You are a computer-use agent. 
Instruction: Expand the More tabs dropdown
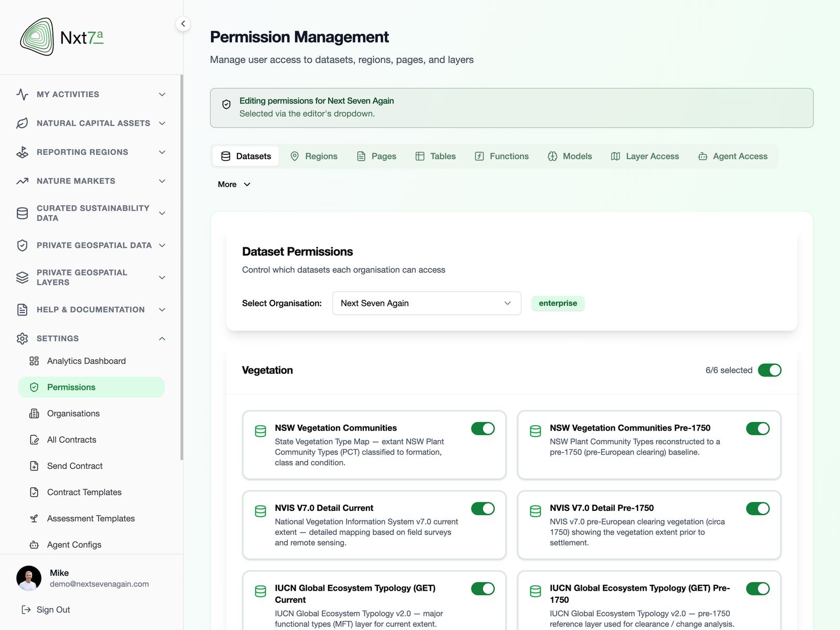pos(234,184)
